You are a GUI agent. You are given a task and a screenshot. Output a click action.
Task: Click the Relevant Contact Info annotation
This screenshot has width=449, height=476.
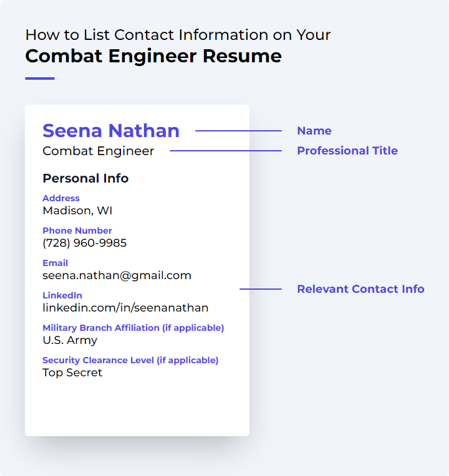(360, 289)
